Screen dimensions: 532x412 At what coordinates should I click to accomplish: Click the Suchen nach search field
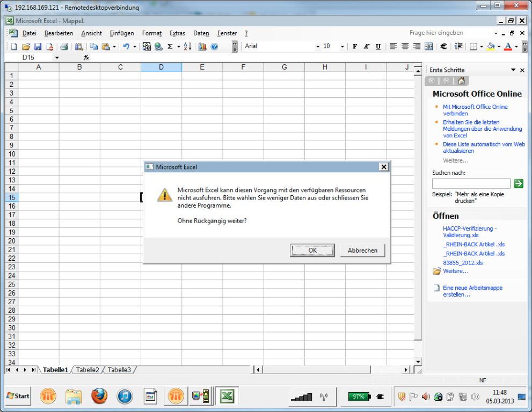point(471,183)
